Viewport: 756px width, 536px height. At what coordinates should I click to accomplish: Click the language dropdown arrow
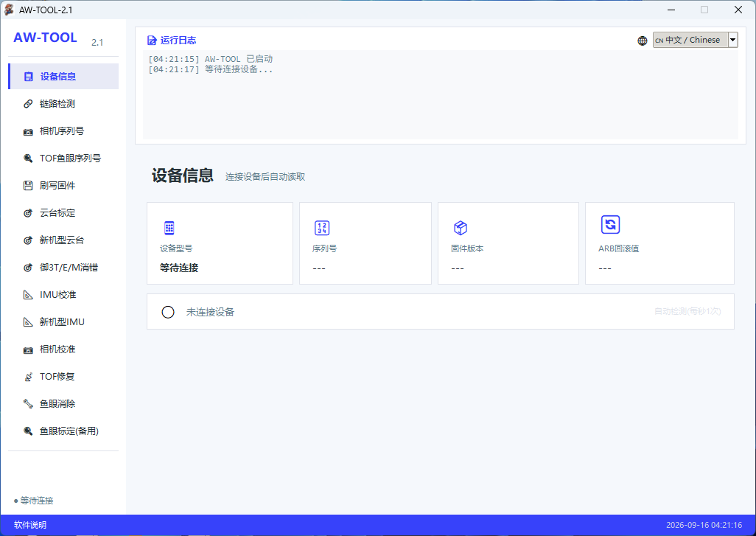coord(733,40)
